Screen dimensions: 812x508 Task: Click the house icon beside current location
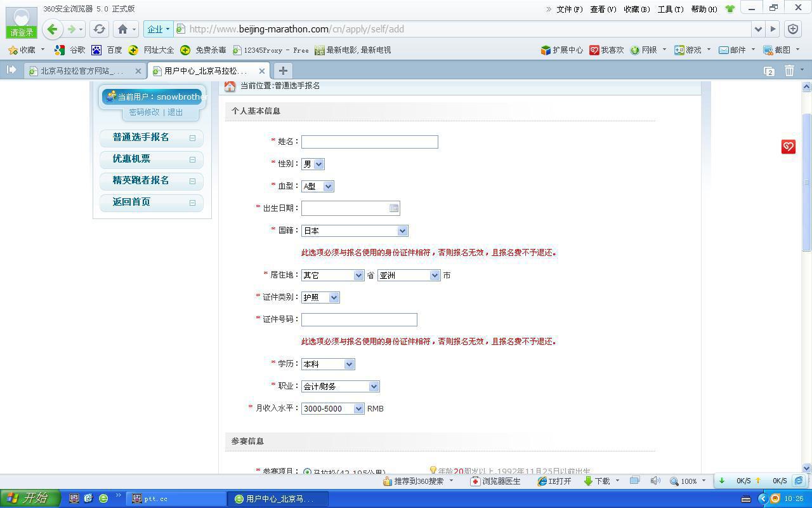tap(230, 86)
